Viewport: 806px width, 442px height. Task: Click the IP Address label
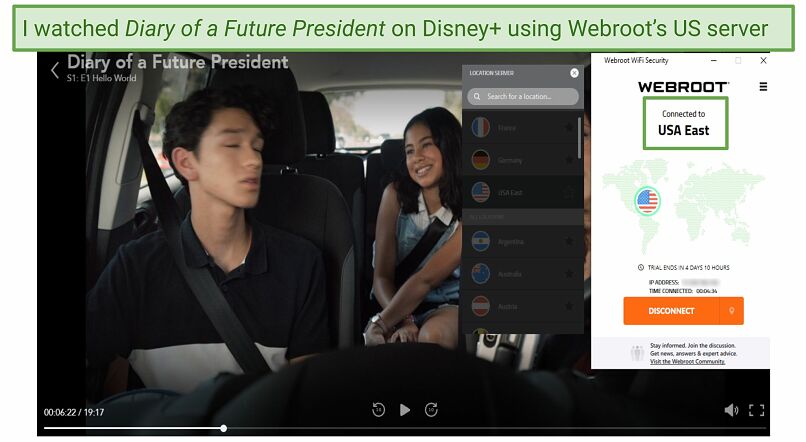[664, 283]
